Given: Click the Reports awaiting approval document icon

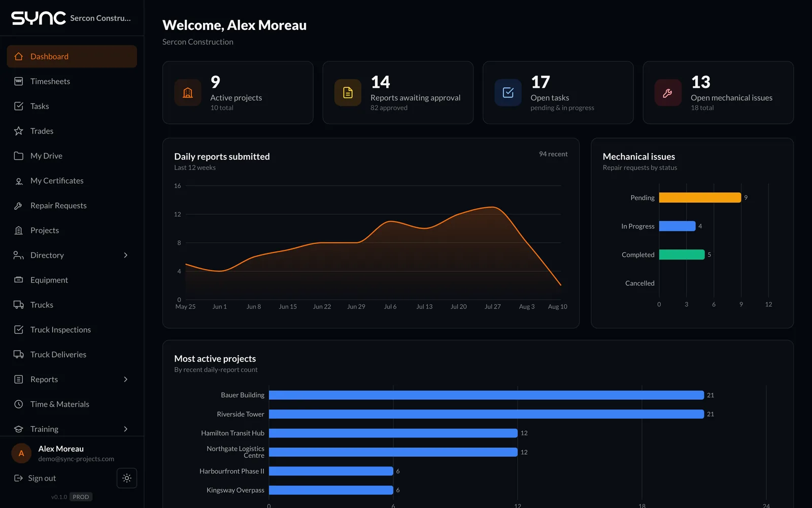Looking at the screenshot, I should click(x=348, y=92).
